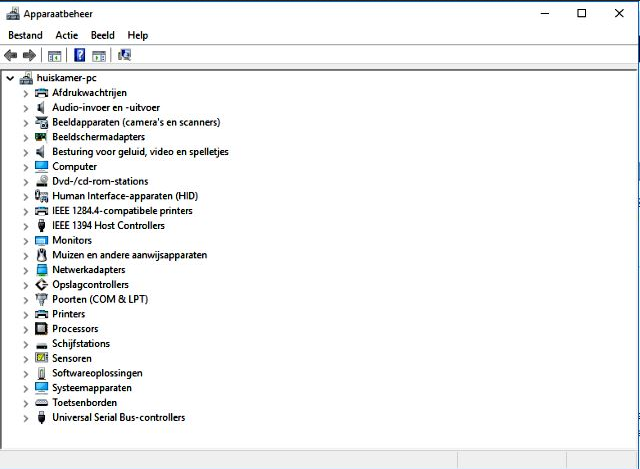Scan for hardware changes toolbar icon
Image resolution: width=640 pixels, height=469 pixels.
tap(124, 55)
